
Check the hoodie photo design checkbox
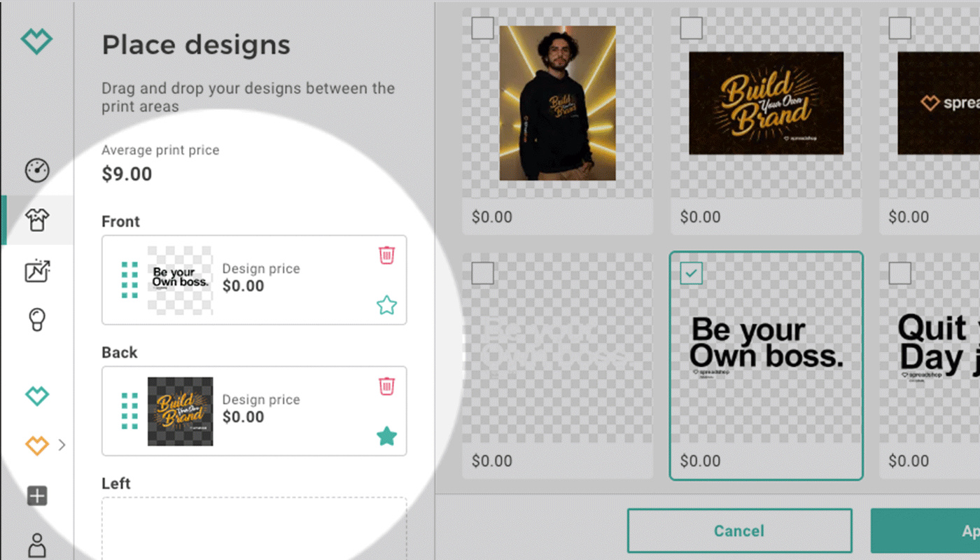click(x=482, y=29)
